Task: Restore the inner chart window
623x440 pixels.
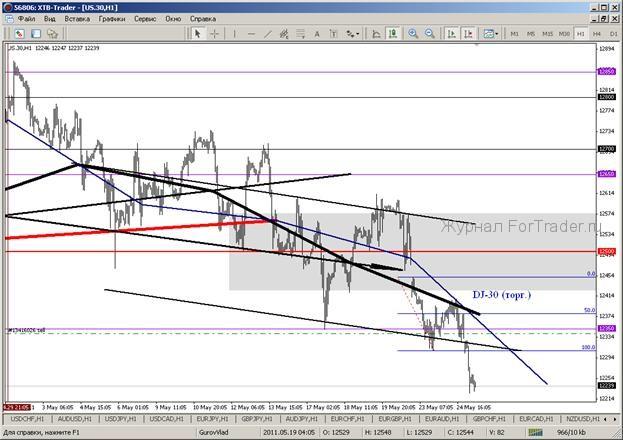Action: click(604, 19)
